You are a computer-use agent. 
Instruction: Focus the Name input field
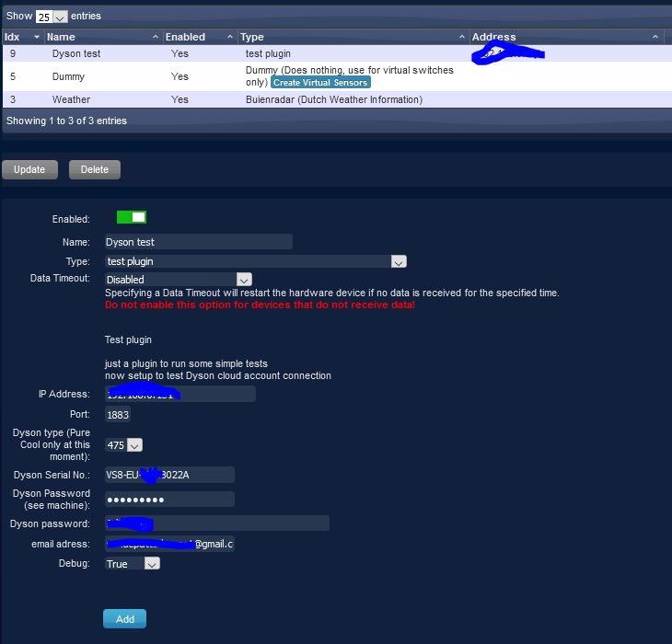199,242
